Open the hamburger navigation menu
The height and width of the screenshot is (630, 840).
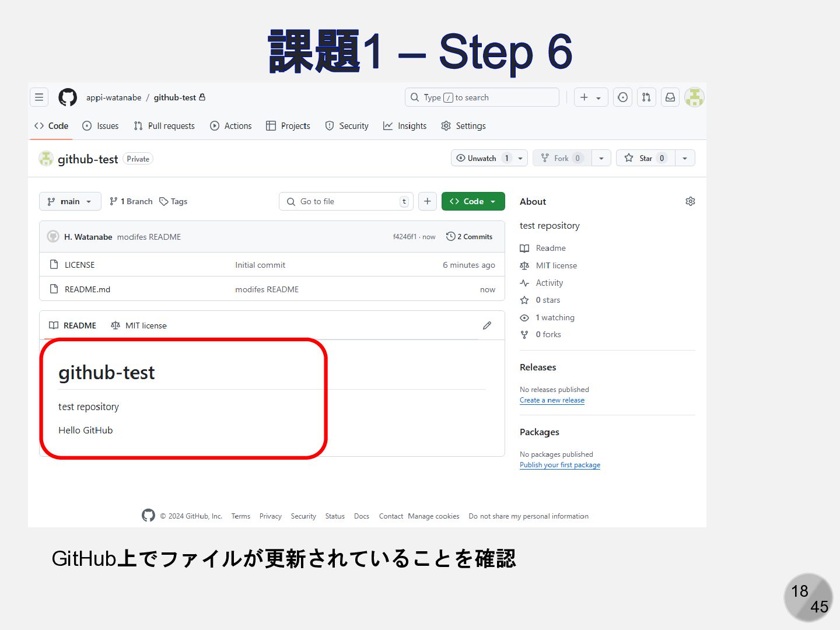[39, 97]
